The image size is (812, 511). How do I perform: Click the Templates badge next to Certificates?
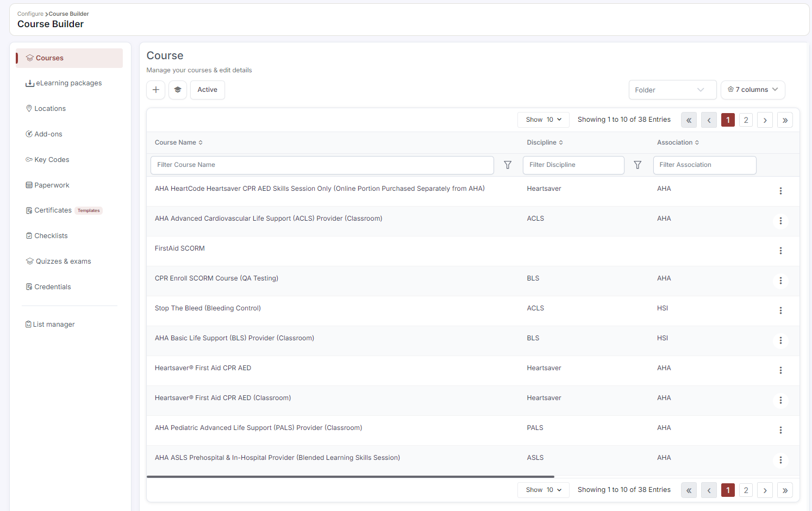89,210
